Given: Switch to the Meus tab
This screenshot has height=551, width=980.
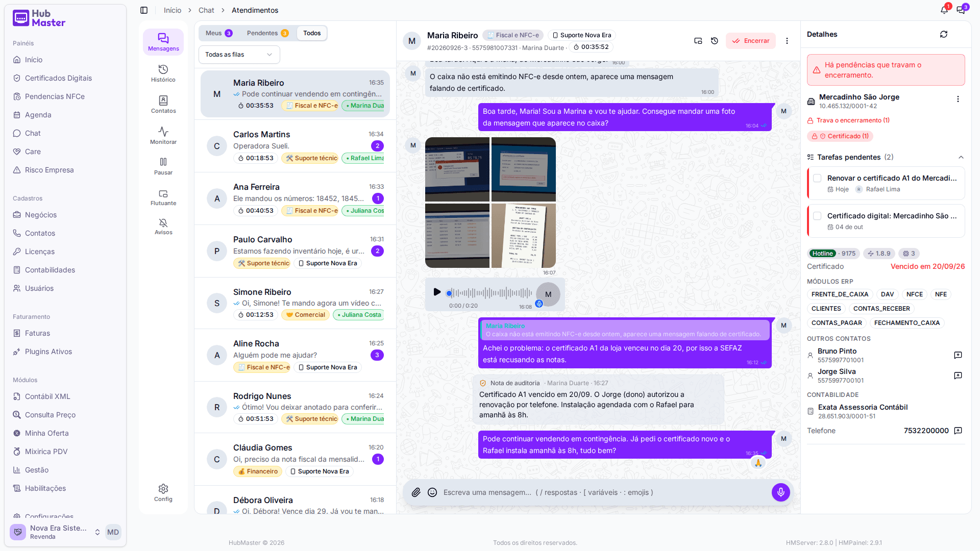Looking at the screenshot, I should 218,33.
